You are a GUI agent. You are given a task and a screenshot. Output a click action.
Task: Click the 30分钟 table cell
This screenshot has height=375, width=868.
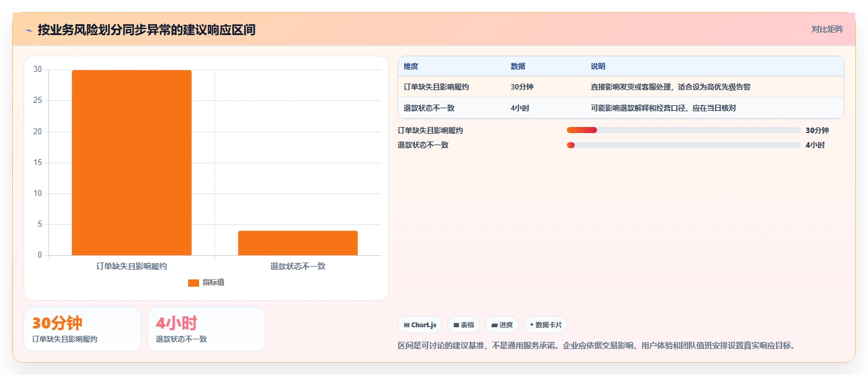click(522, 87)
